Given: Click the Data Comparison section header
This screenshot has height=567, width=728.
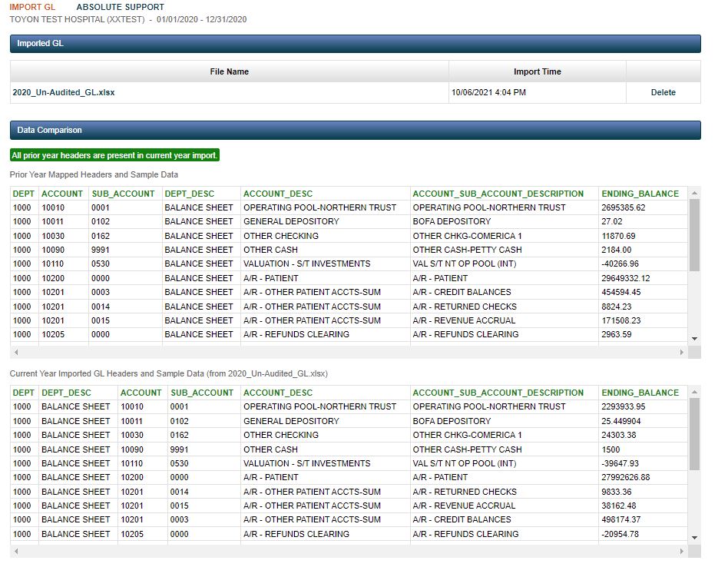Looking at the screenshot, I should [356, 130].
